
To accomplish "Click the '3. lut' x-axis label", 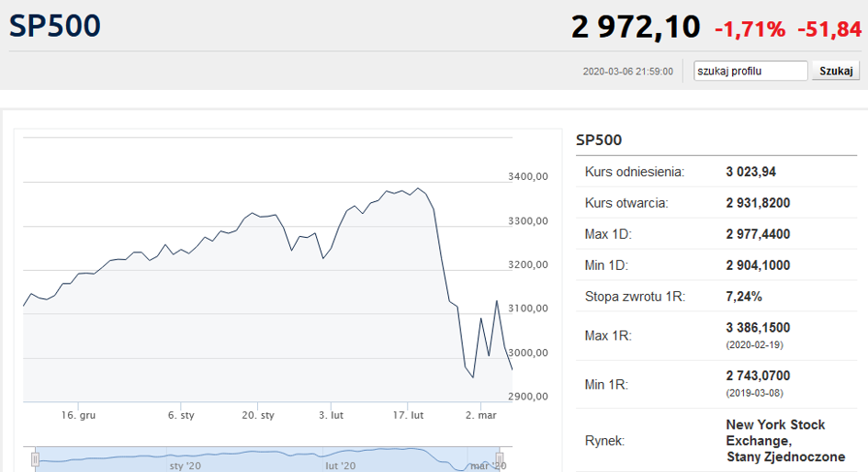I will pos(331,415).
